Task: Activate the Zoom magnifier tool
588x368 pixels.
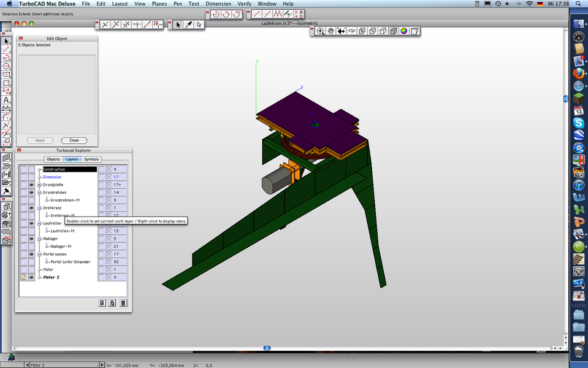Action: 320,31
